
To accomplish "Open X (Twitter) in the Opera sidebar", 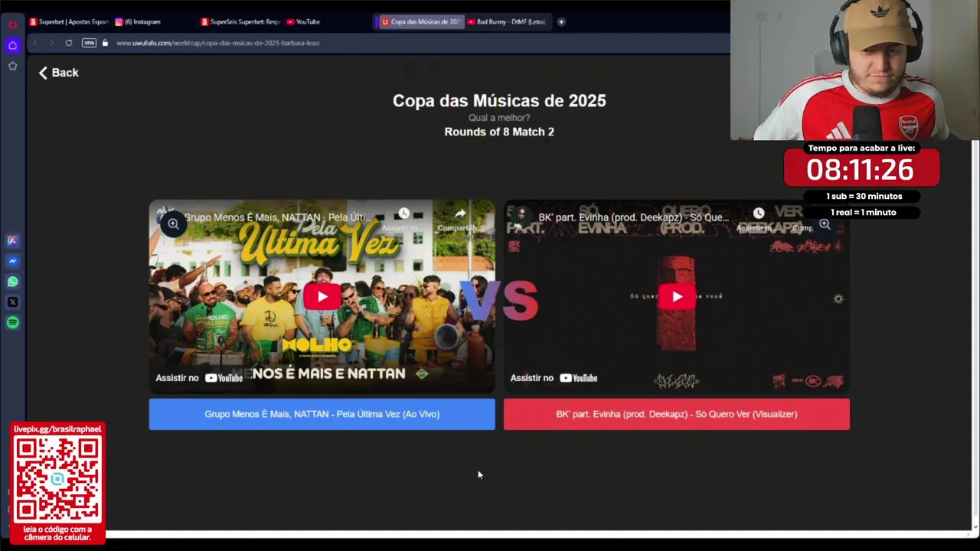I will [12, 302].
